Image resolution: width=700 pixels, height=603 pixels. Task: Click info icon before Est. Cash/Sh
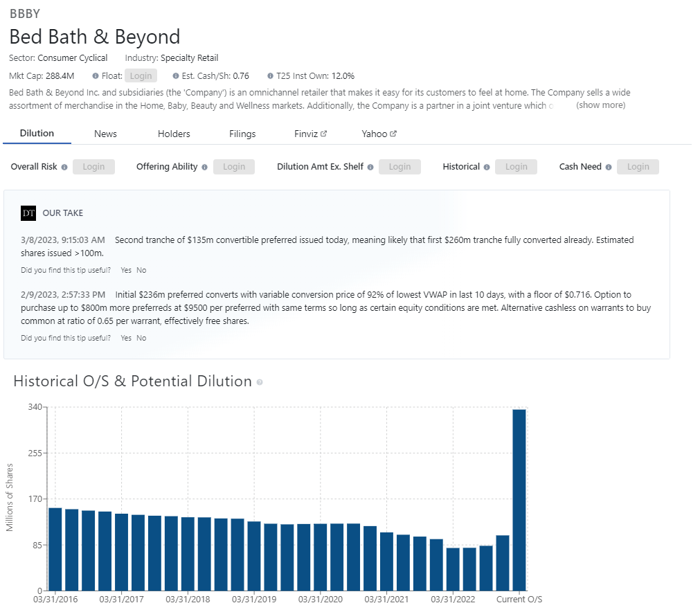176,76
